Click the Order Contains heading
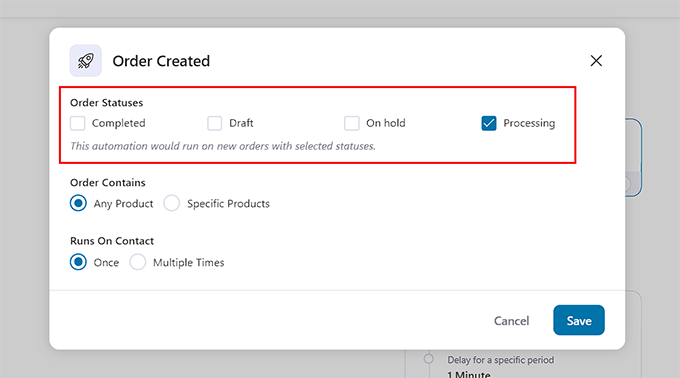The width and height of the screenshot is (680, 378). click(108, 182)
